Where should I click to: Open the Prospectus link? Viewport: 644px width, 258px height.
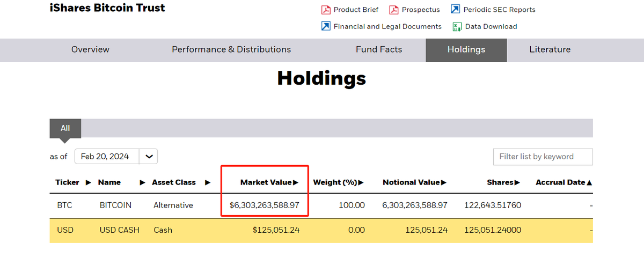pos(421,10)
